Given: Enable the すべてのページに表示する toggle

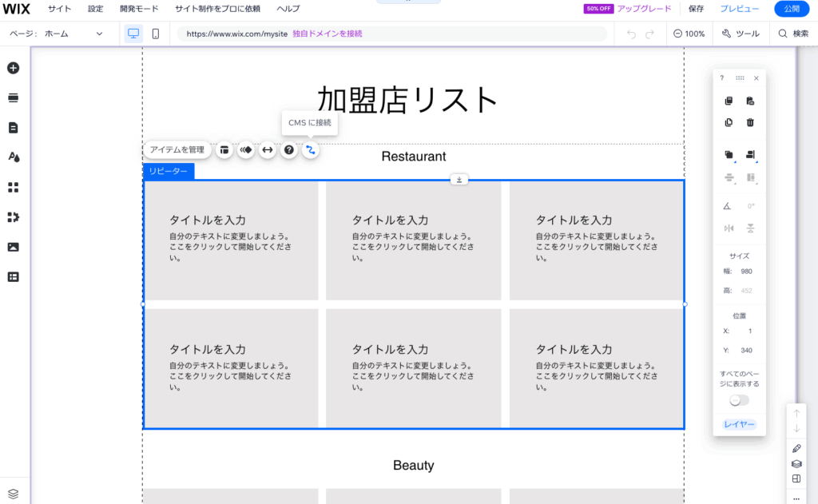Looking at the screenshot, I should pyautogui.click(x=738, y=400).
